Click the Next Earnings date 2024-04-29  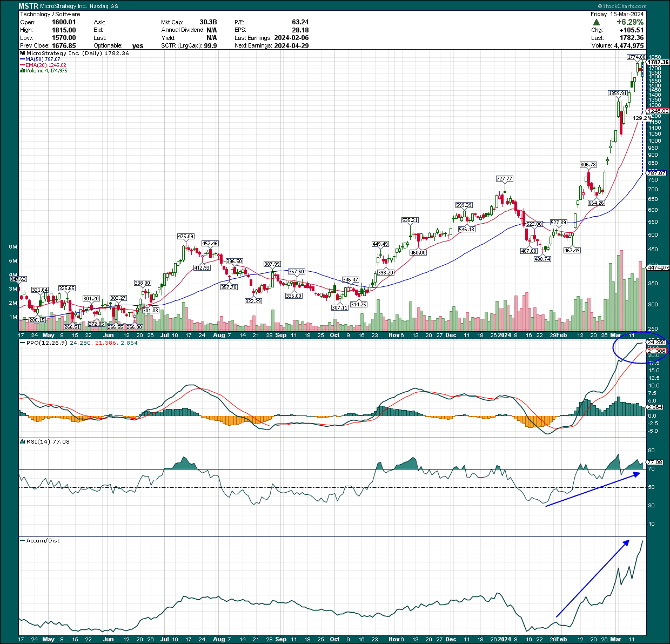pyautogui.click(x=292, y=45)
